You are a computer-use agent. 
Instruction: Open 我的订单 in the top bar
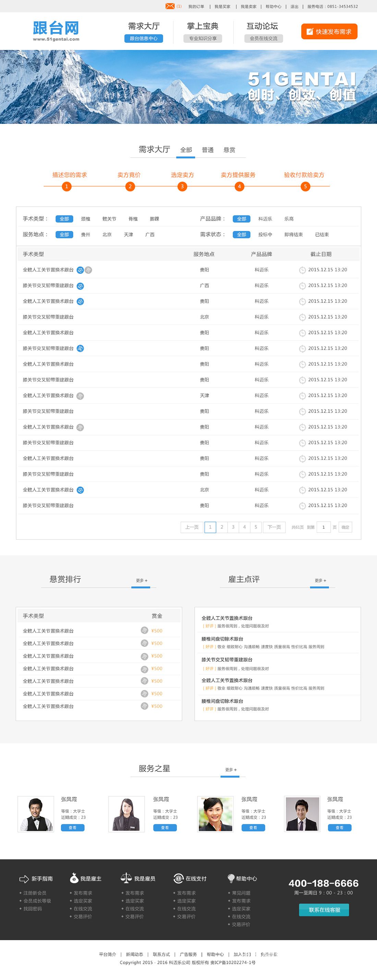196,7
